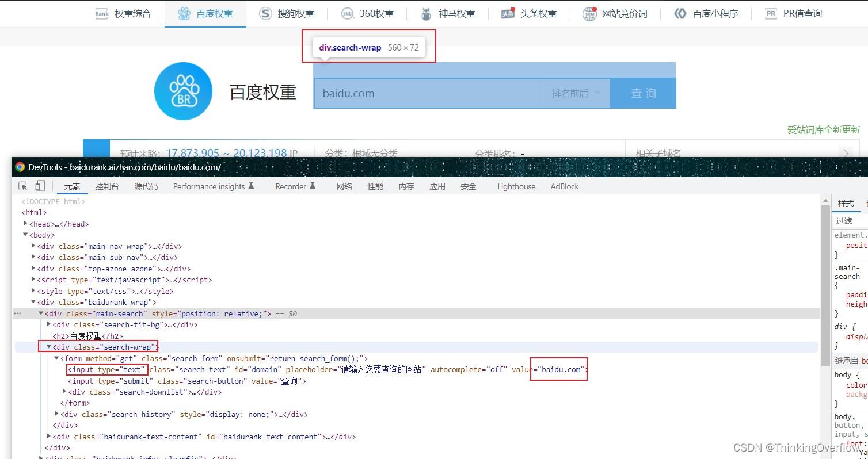
Task: Switch to the 网络 DevTools tab
Action: [x=344, y=186]
